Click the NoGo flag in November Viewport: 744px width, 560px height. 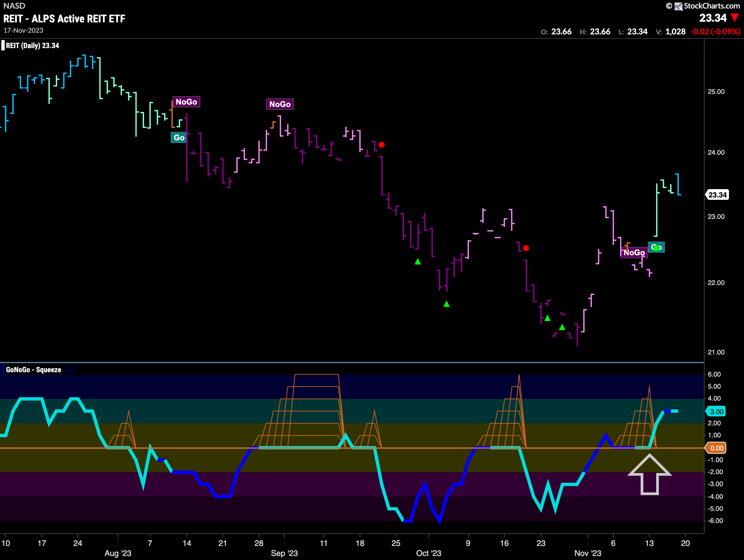tap(634, 253)
